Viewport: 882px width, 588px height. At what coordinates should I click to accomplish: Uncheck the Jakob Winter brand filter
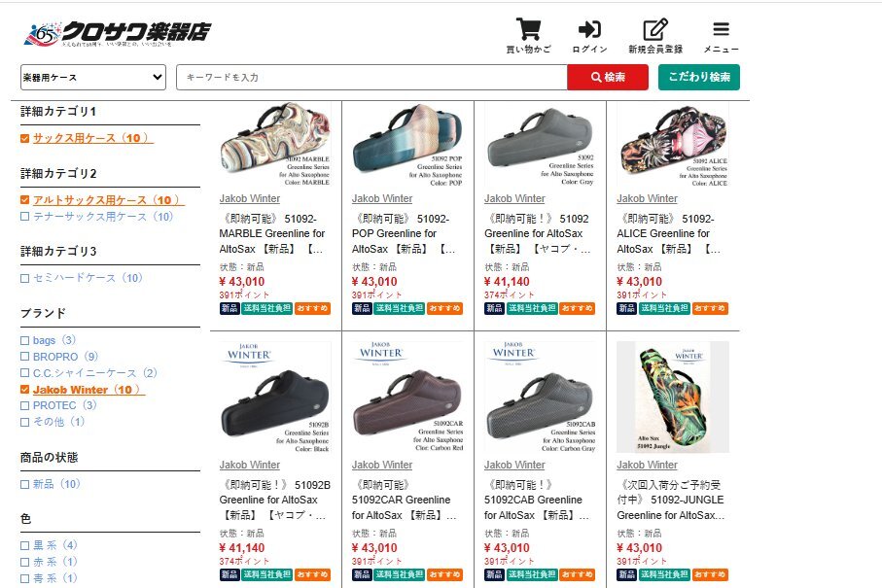click(24, 390)
